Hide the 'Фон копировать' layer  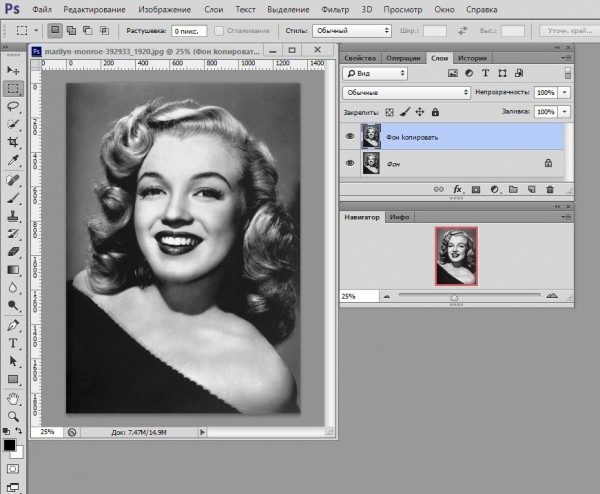click(x=350, y=136)
